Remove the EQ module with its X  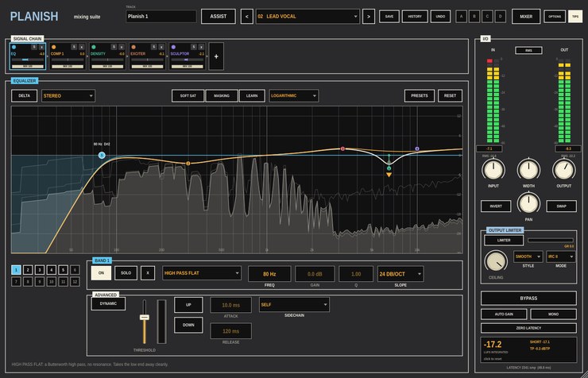click(41, 47)
